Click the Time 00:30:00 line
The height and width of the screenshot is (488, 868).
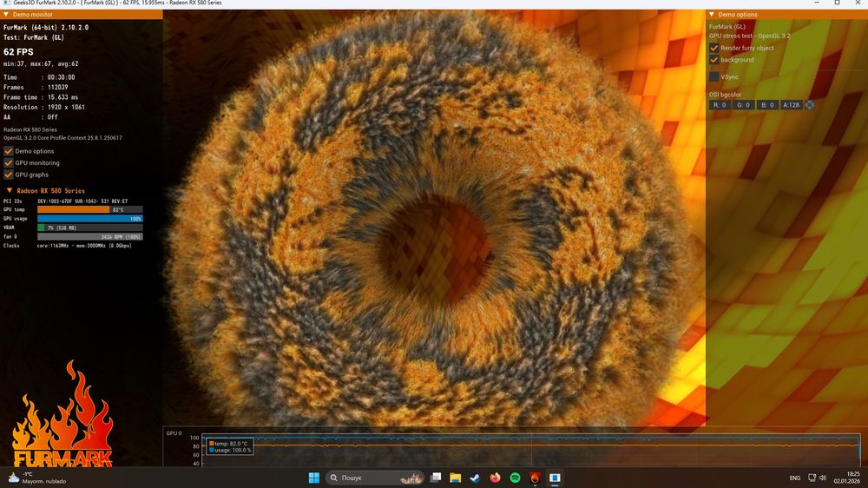[x=39, y=77]
